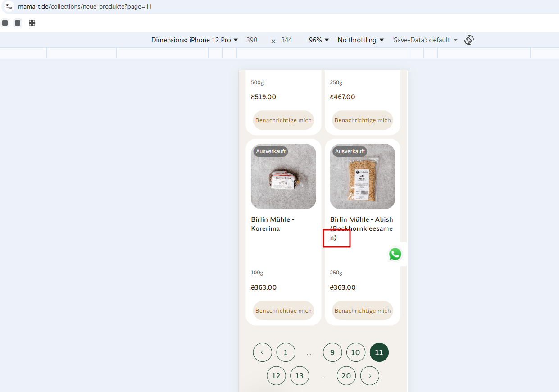Open the Birlin Mühle - Abish title link

[362, 228]
